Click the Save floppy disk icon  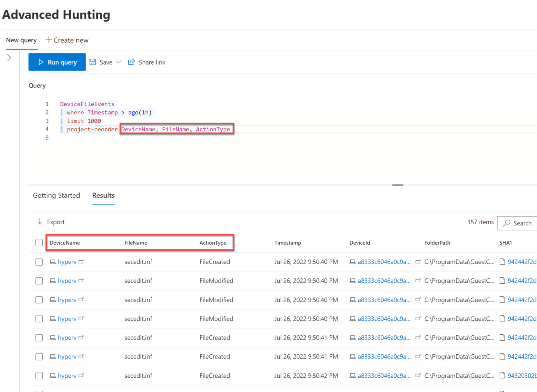[93, 62]
